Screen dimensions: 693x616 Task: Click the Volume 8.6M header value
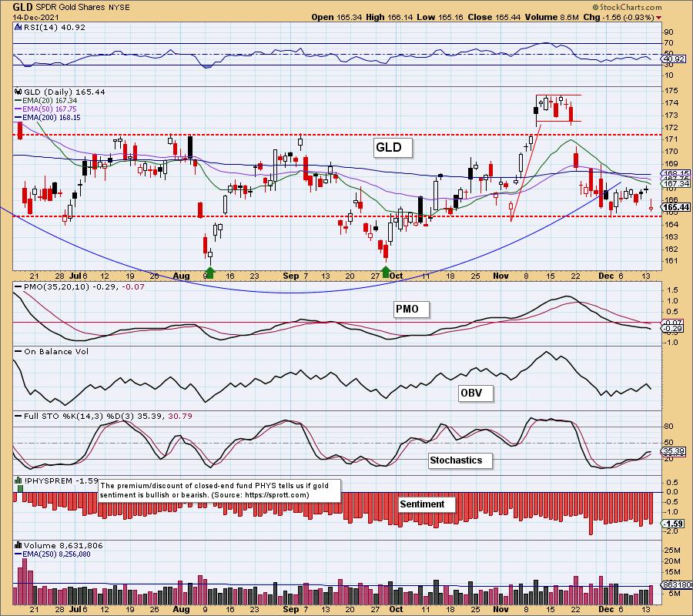[x=551, y=17]
